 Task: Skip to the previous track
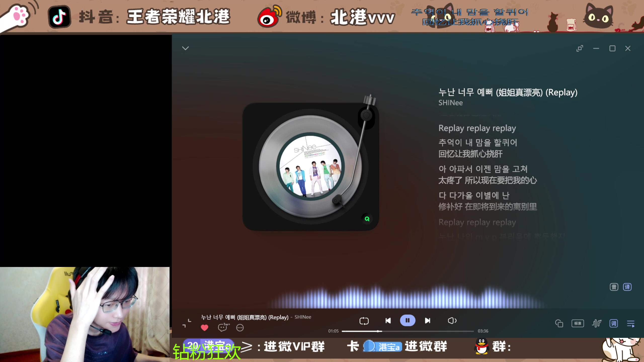[388, 321]
